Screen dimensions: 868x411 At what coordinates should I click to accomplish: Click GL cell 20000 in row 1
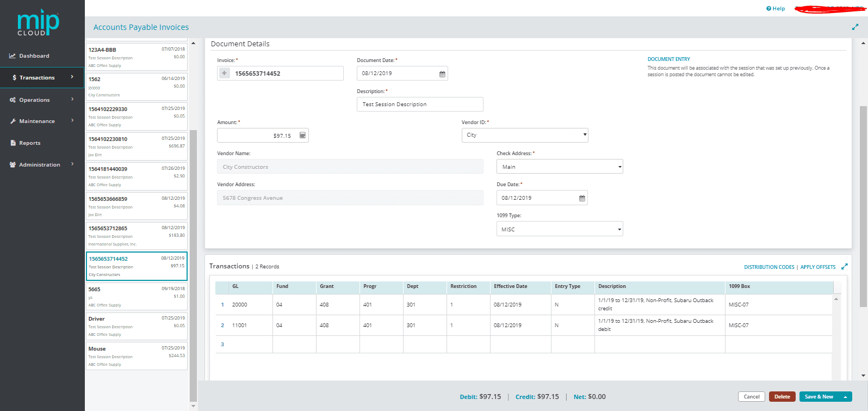pyautogui.click(x=251, y=305)
